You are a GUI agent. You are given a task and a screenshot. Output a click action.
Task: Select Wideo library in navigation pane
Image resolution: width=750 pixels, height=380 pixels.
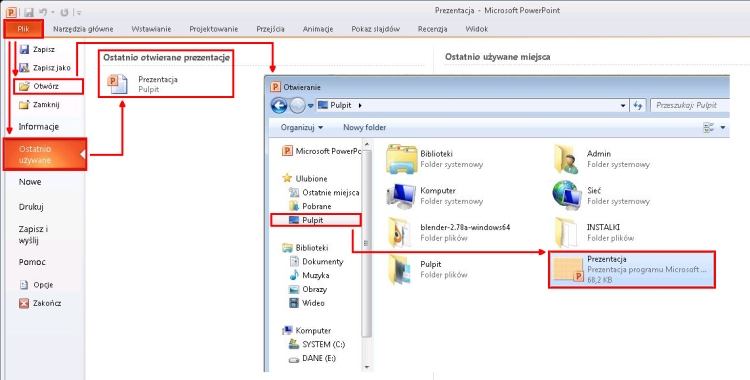click(x=307, y=303)
